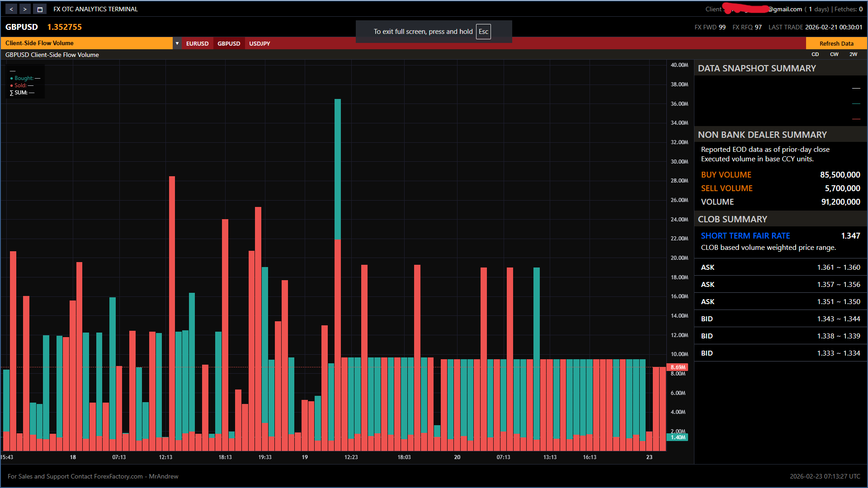This screenshot has width=868, height=488.
Task: Click the first ASK 1.361 ~ 1.360 row
Action: coord(780,267)
